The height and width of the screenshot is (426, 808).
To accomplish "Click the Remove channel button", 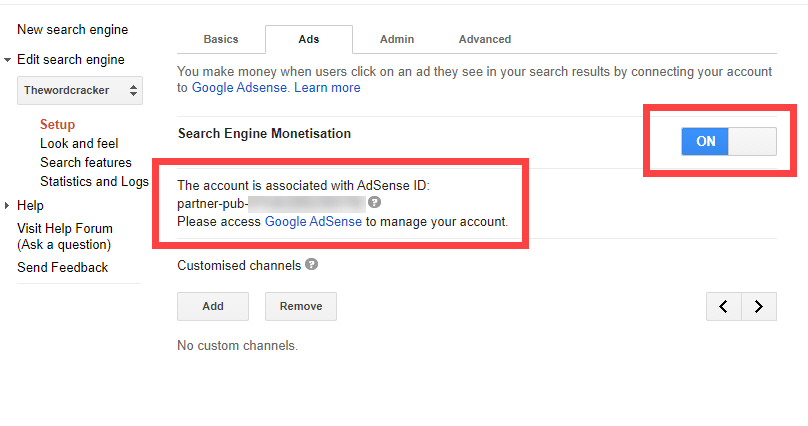I will tap(301, 306).
